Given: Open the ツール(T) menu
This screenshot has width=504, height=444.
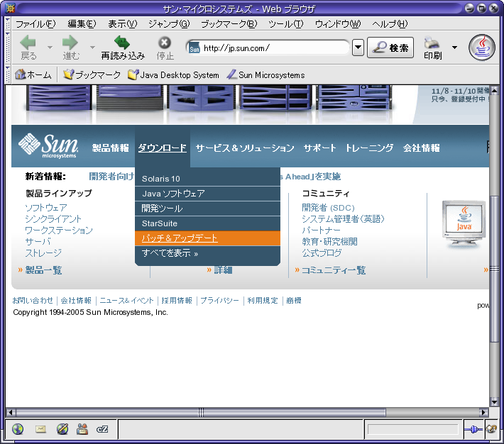Looking at the screenshot, I should pos(286,24).
